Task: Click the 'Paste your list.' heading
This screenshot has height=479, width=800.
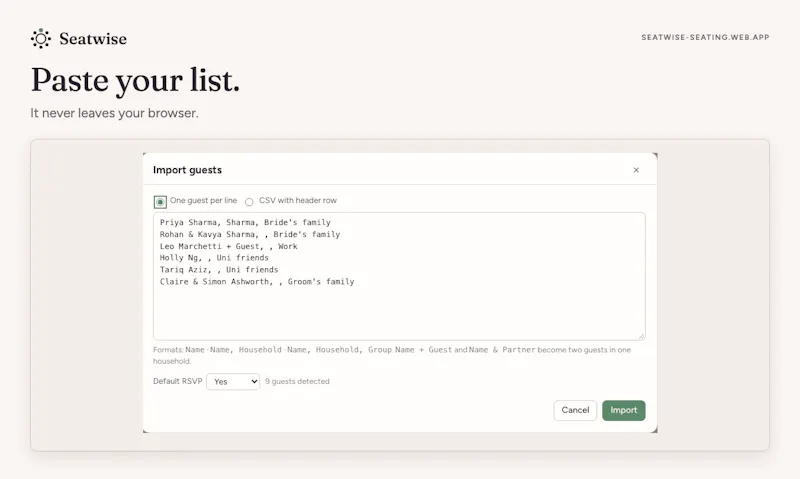Action: tap(135, 80)
